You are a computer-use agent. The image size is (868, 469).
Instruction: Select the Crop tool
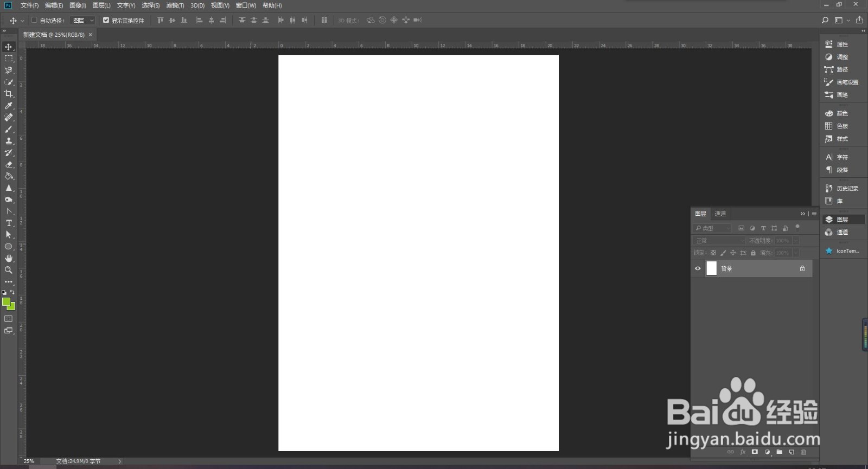coord(9,94)
